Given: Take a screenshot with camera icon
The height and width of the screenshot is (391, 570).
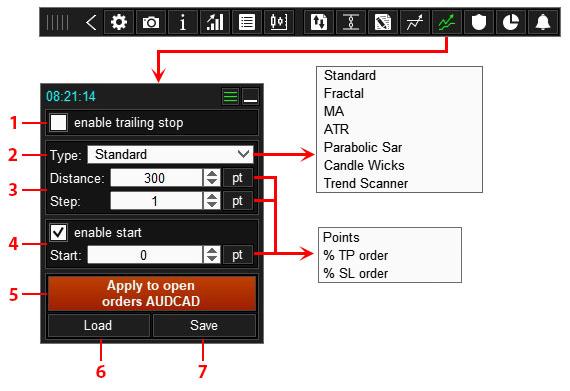Looking at the screenshot, I should pyautogui.click(x=151, y=22).
